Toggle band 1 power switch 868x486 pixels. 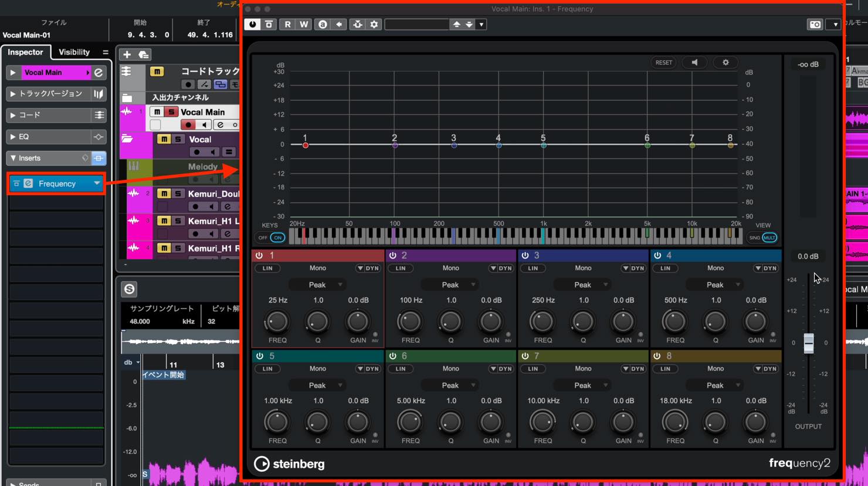pos(259,256)
